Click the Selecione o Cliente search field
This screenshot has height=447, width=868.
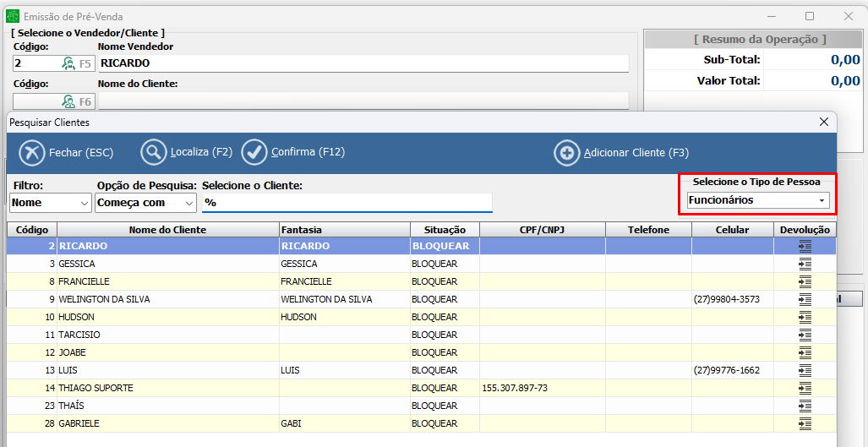[347, 203]
